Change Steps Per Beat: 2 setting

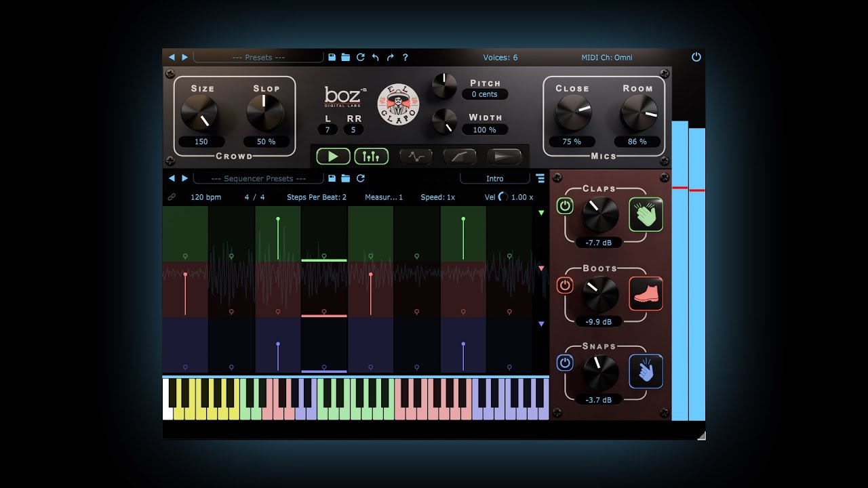(317, 197)
